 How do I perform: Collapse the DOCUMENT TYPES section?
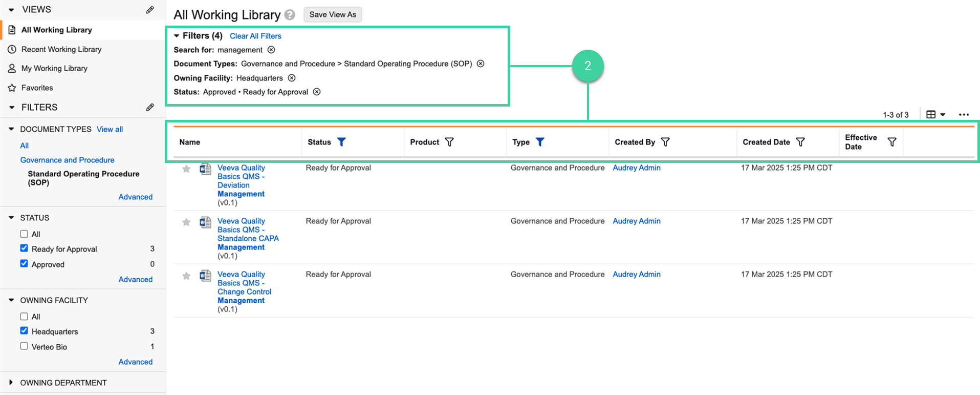pos(11,129)
